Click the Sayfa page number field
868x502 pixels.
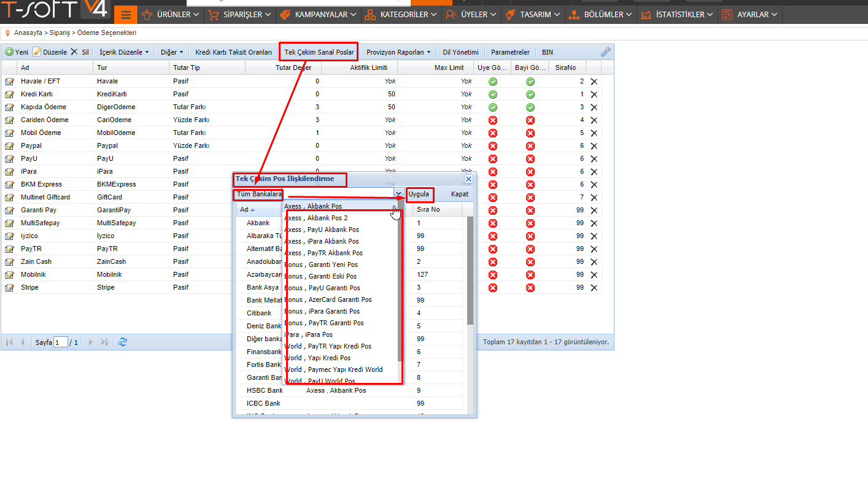click(60, 342)
